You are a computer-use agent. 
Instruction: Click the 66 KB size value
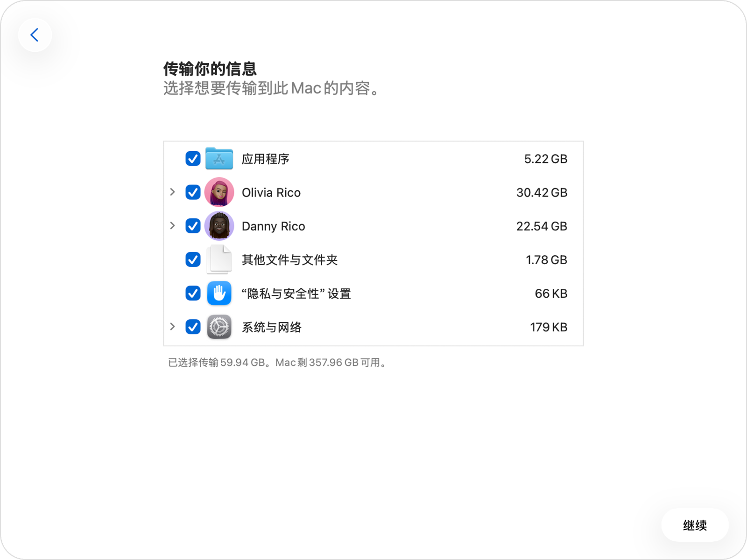tap(551, 294)
